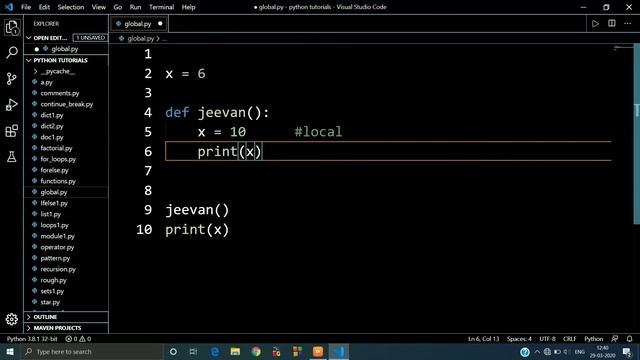
Task: Run Python file with play button
Action: click(x=595, y=24)
